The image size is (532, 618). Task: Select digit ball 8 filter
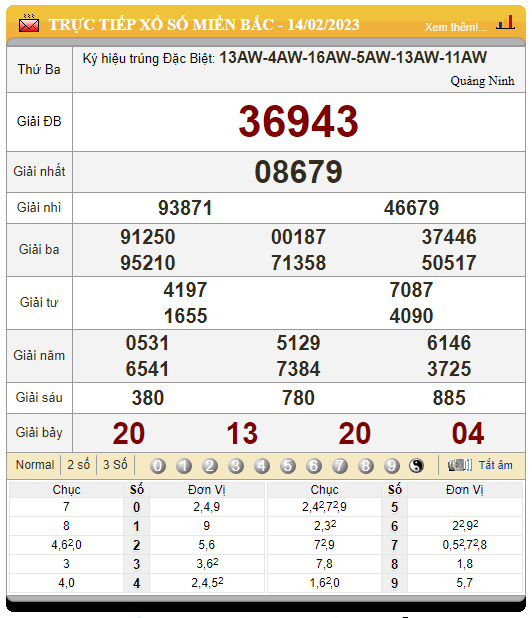pos(366,466)
